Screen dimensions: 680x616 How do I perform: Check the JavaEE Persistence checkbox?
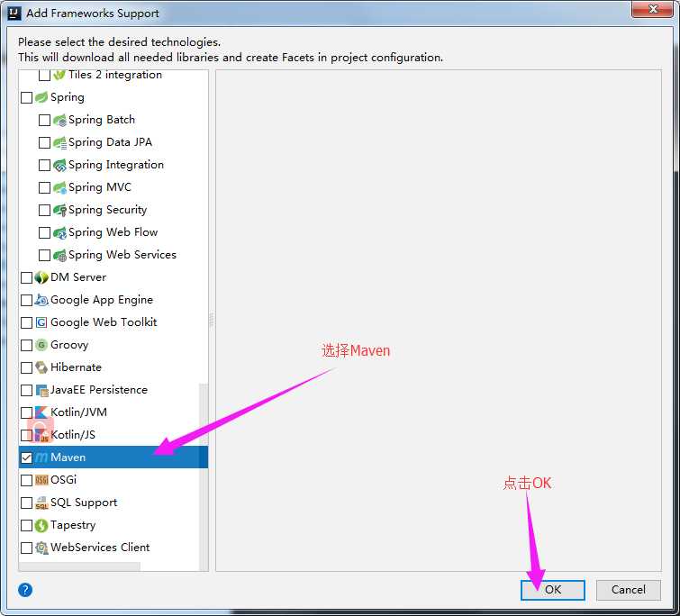(26, 390)
